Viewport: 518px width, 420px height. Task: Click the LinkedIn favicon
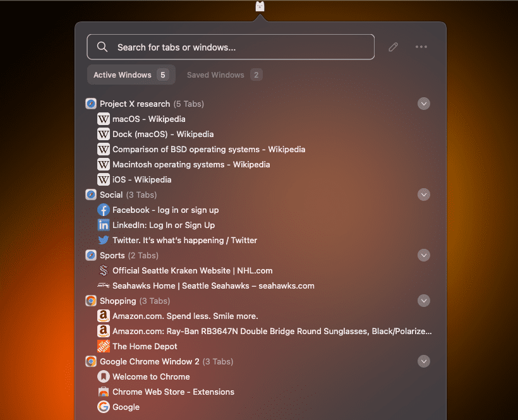pyautogui.click(x=104, y=225)
